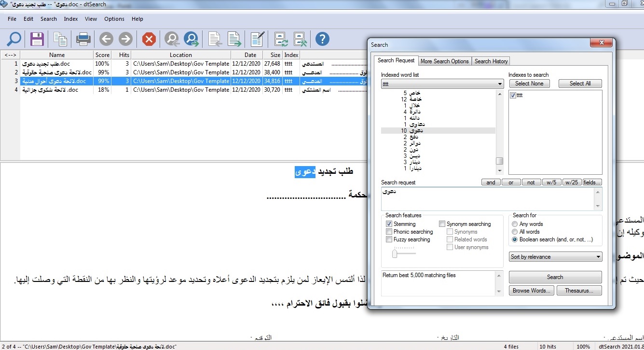The width and height of the screenshot is (644, 350).
Task: Click the Copy documents toolbar icon
Action: coord(61,39)
